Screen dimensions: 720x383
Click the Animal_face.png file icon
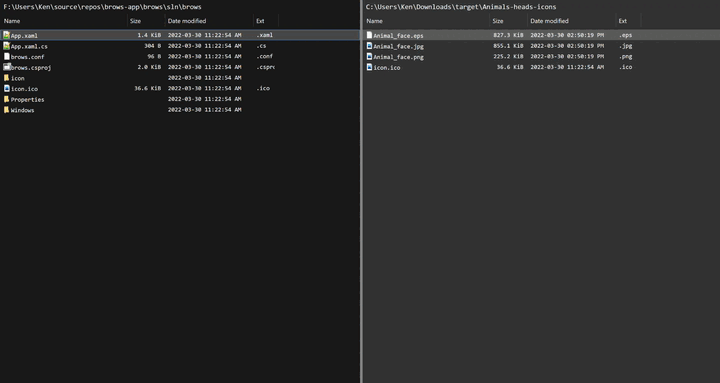369,56
